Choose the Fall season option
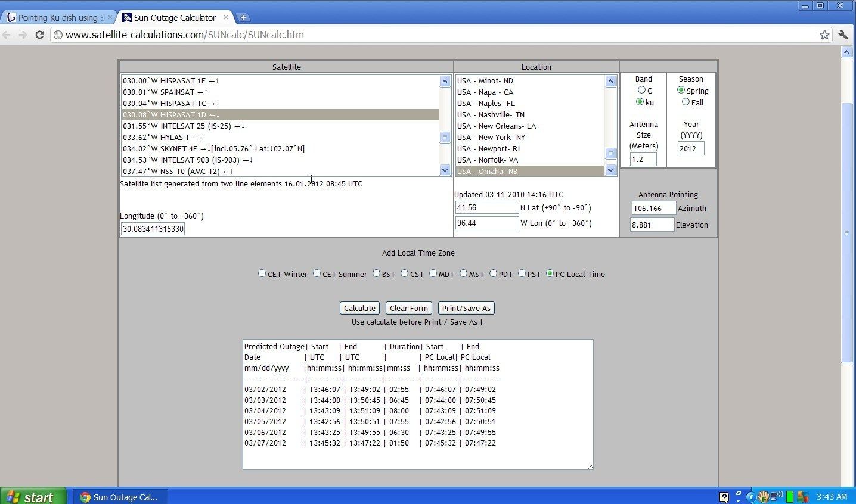This screenshot has height=504, width=856. pyautogui.click(x=686, y=102)
